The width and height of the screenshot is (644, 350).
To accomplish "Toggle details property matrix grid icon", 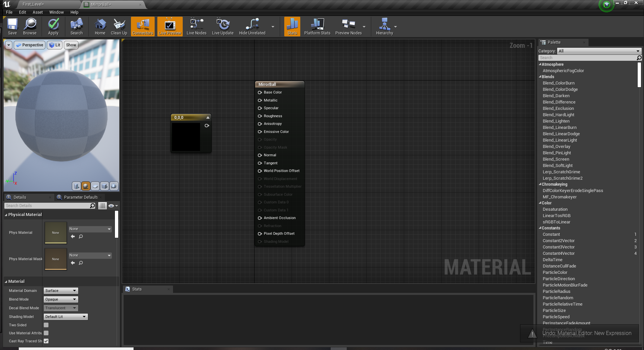I will tap(103, 206).
